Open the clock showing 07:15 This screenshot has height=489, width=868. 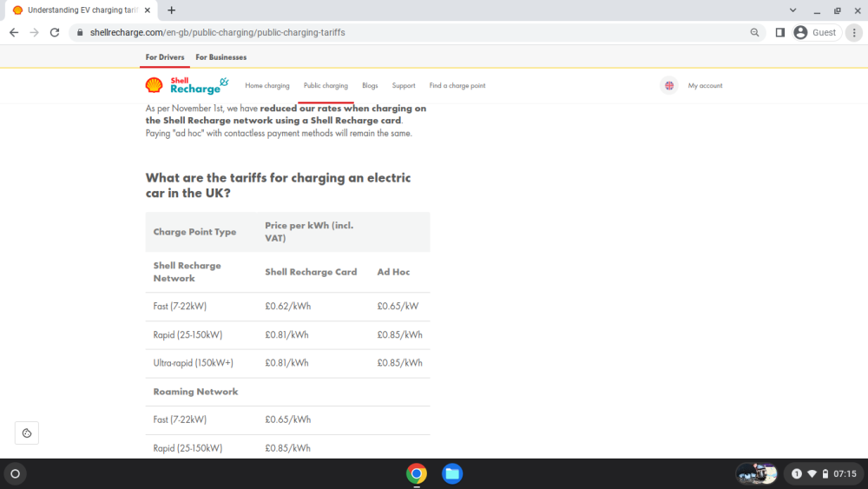[845, 473]
